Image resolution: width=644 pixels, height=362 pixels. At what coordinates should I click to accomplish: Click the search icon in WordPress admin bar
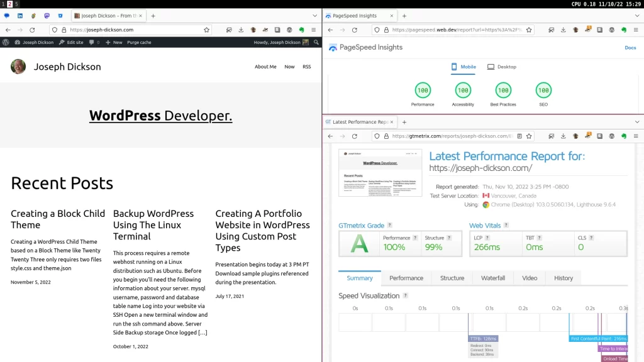pos(316,42)
